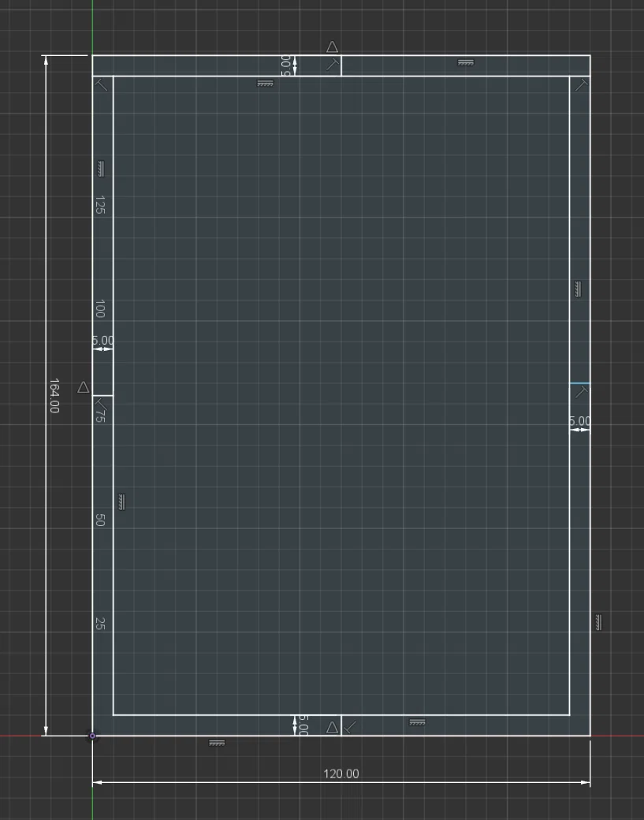Select midpoint triangle constraint beside left edge
The width and height of the screenshot is (644, 820).
(x=83, y=387)
